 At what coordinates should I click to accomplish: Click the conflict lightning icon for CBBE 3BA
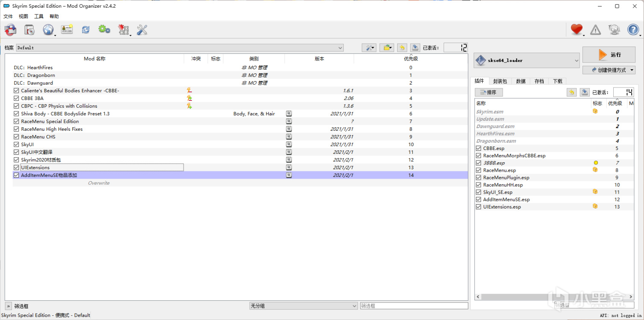(x=189, y=98)
